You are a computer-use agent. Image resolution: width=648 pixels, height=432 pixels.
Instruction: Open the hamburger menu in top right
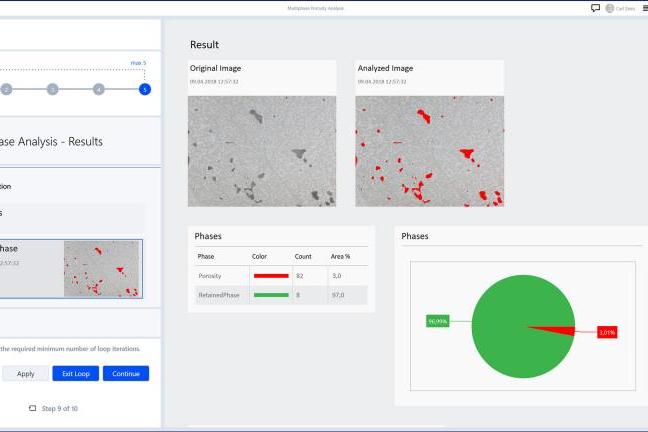(643, 8)
